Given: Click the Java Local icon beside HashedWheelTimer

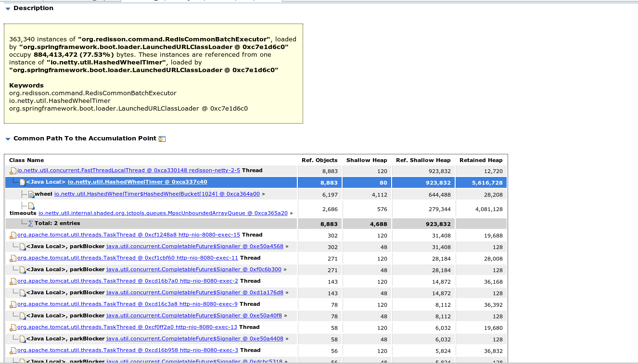Looking at the screenshot, I should tap(22, 182).
